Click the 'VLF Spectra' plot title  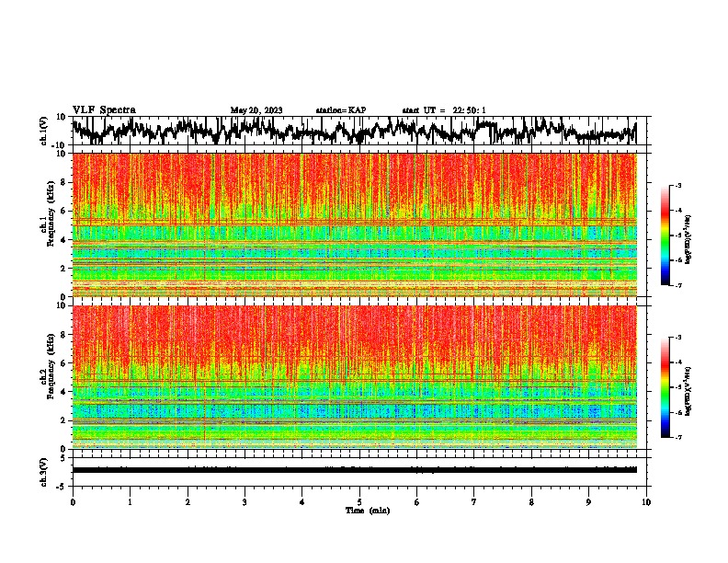[x=104, y=110]
